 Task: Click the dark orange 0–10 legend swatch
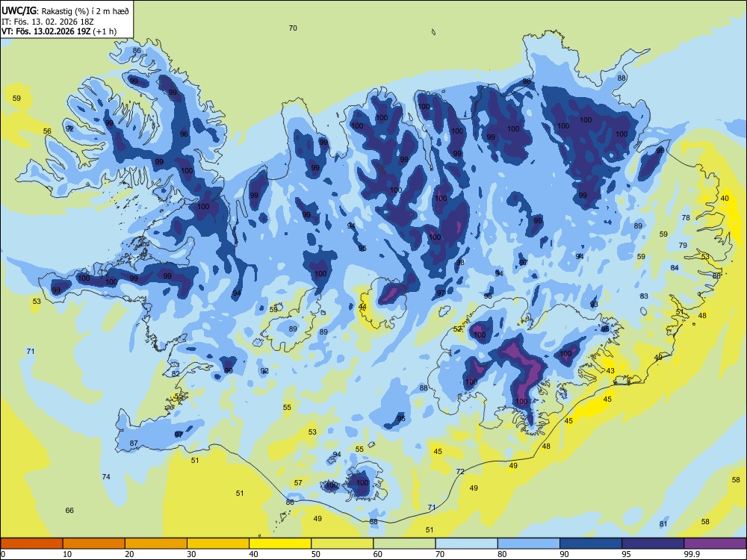31,544
